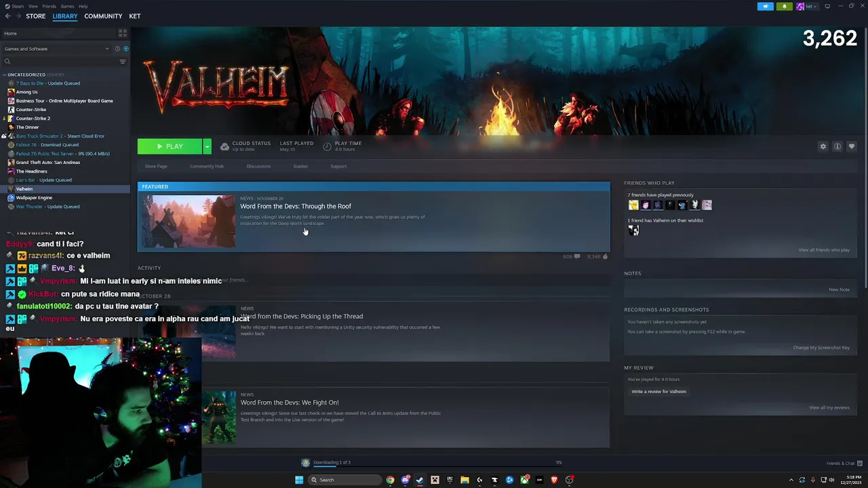Open advanced library filter settings icon
The height and width of the screenshot is (488, 868).
pyautogui.click(x=123, y=62)
